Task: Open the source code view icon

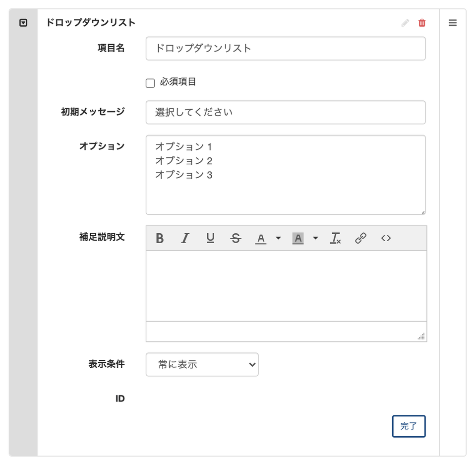Action: tap(386, 238)
